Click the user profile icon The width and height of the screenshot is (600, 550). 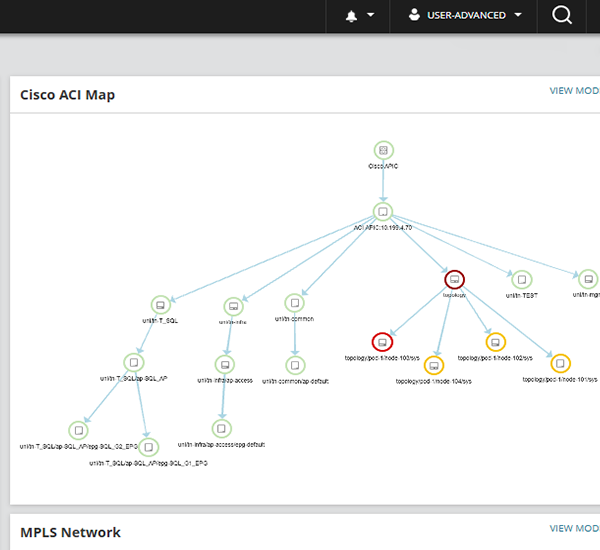414,15
